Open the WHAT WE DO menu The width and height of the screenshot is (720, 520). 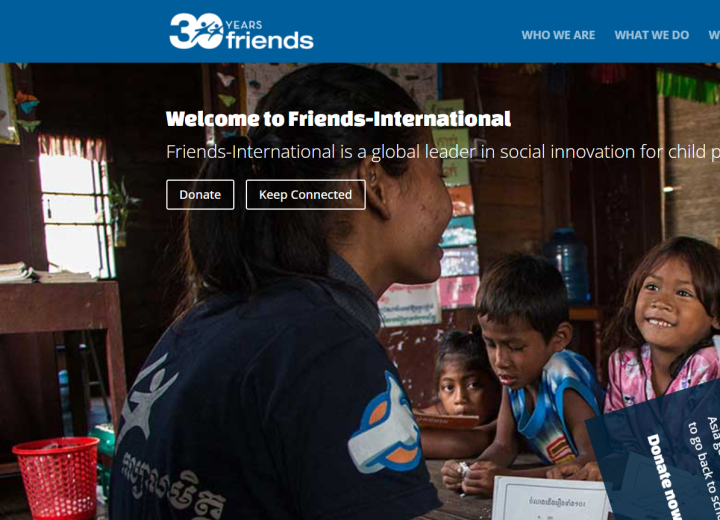652,35
